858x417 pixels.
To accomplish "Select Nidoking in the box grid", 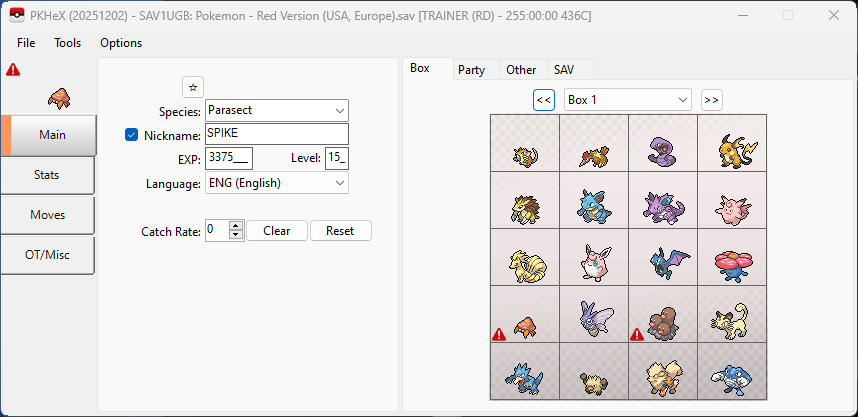I will tap(663, 206).
